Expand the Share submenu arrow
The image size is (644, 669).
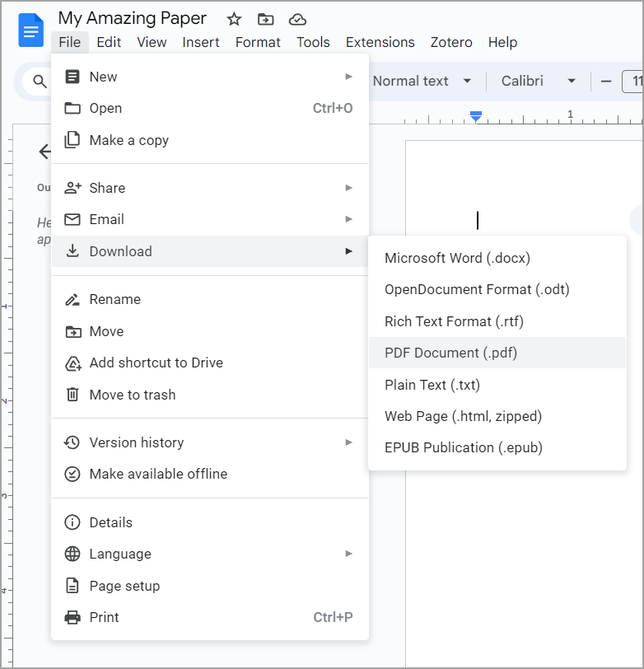pos(349,188)
